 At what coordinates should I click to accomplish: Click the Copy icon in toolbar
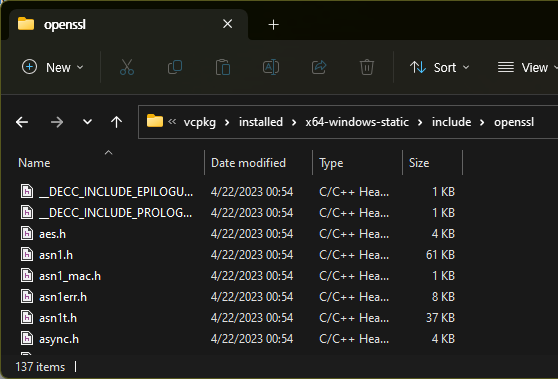click(175, 67)
